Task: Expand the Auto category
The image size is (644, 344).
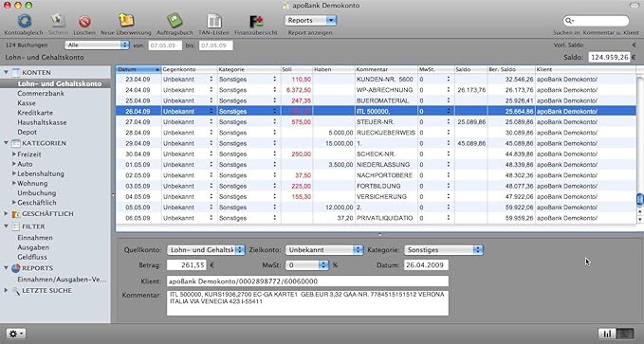Action: [14, 164]
